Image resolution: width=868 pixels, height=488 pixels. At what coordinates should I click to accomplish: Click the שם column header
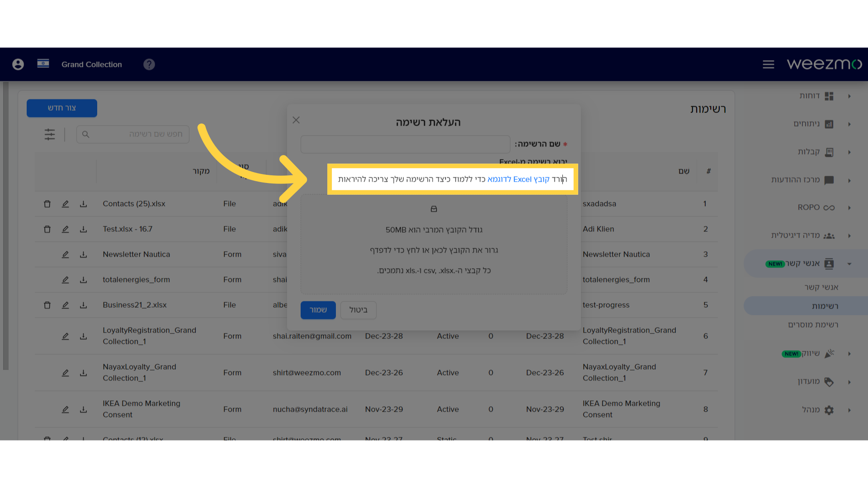tap(684, 171)
